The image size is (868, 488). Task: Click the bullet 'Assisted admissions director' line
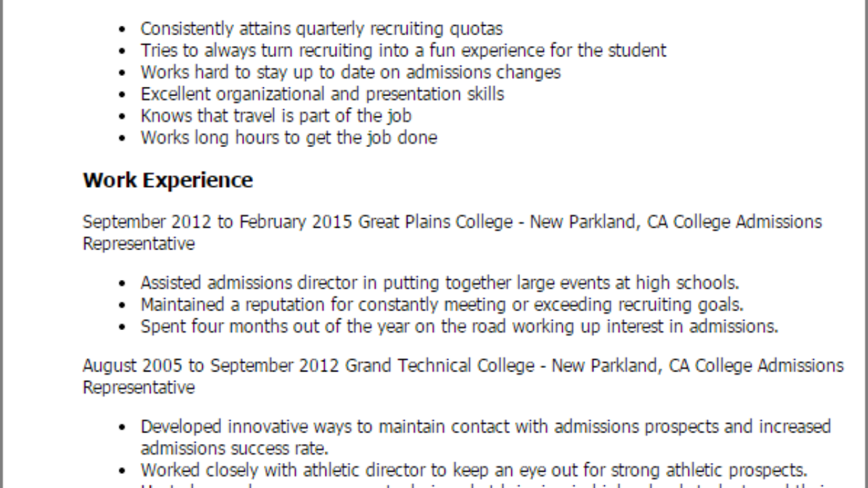coord(439,283)
